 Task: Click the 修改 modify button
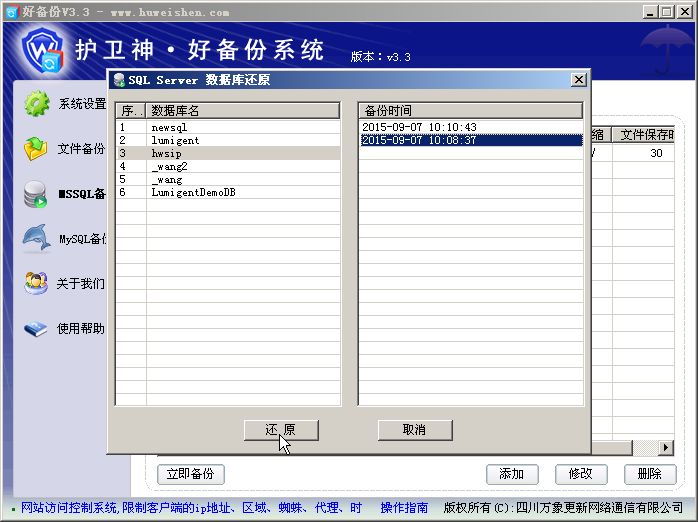[x=581, y=474]
